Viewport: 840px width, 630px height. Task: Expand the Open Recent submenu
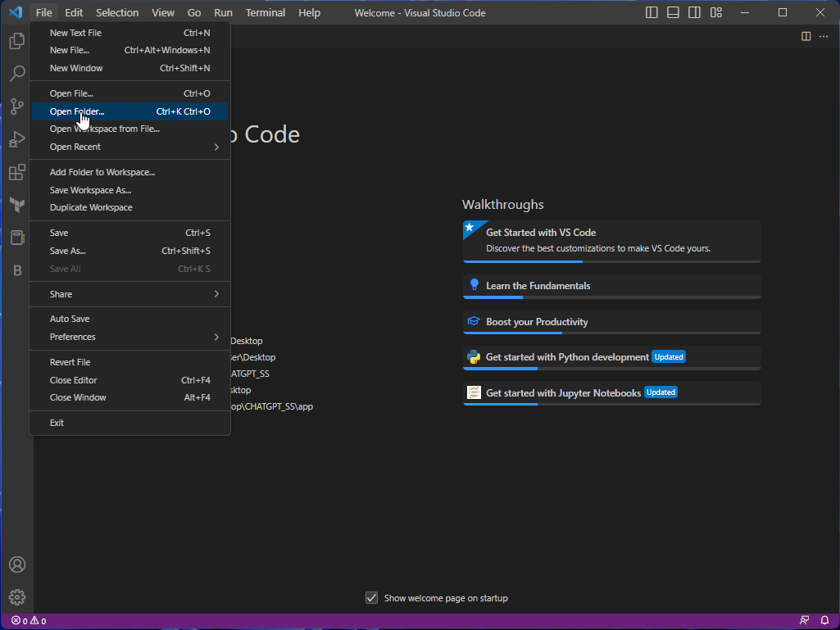(129, 147)
